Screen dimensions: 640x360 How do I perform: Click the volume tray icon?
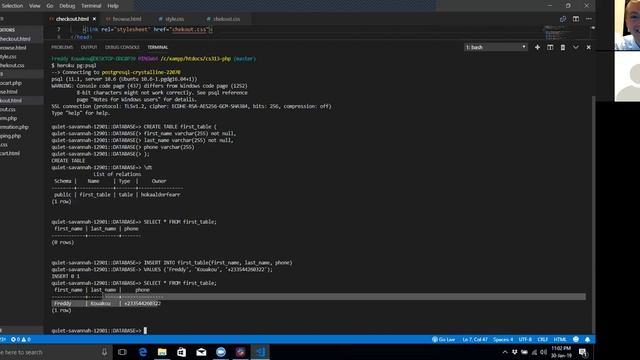pyautogui.click(x=543, y=352)
